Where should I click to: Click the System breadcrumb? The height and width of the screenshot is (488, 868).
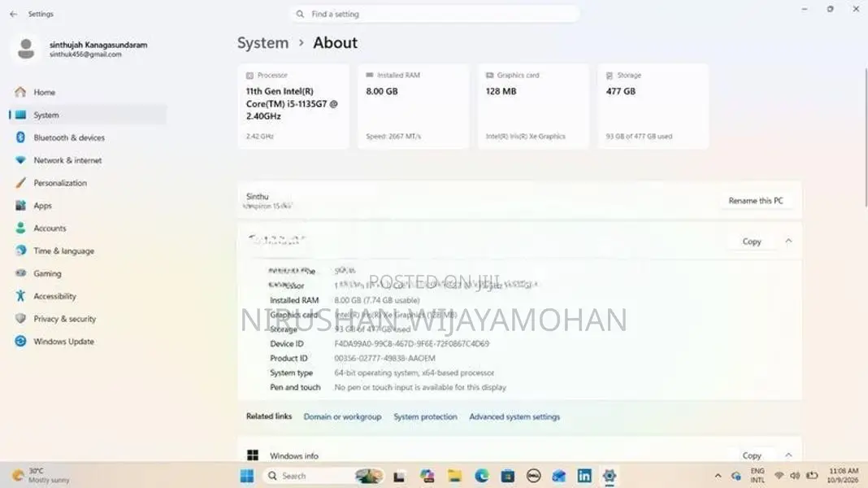click(263, 42)
